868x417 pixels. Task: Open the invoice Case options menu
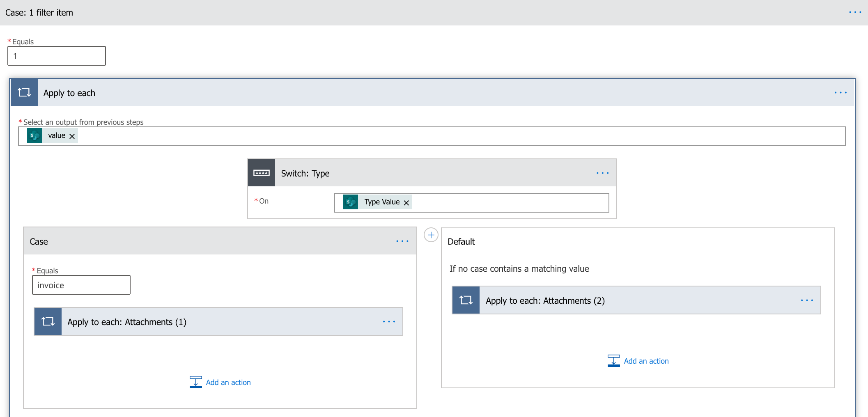402,241
